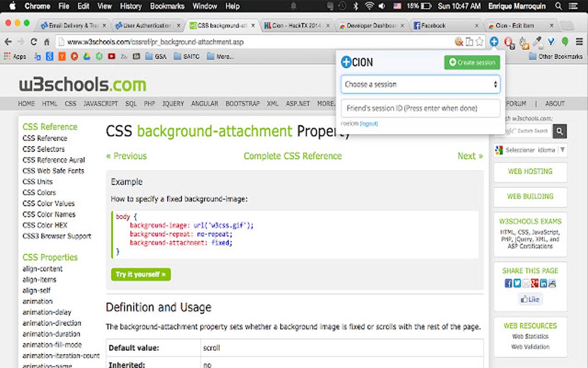Open Chrome's hamburger menu icon

point(578,42)
